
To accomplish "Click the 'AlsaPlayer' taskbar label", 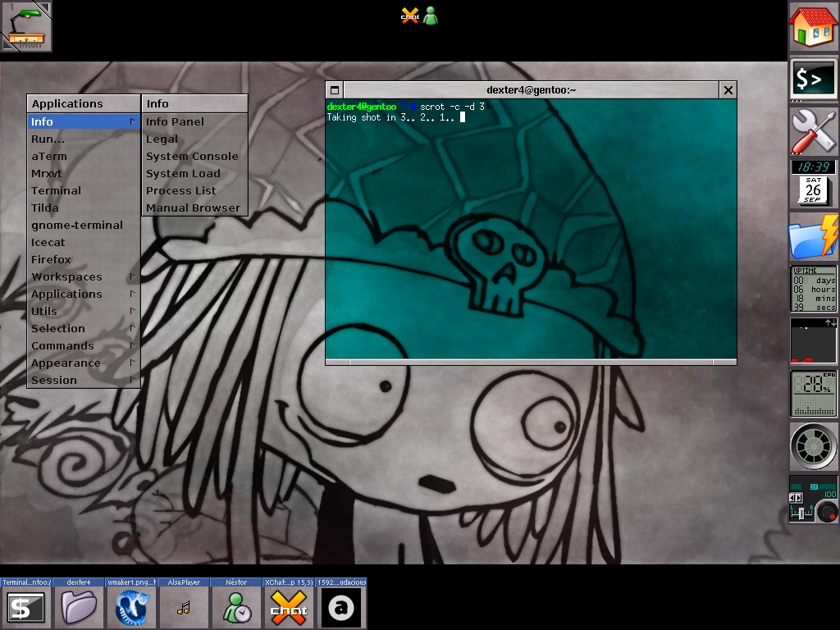I will point(184,582).
